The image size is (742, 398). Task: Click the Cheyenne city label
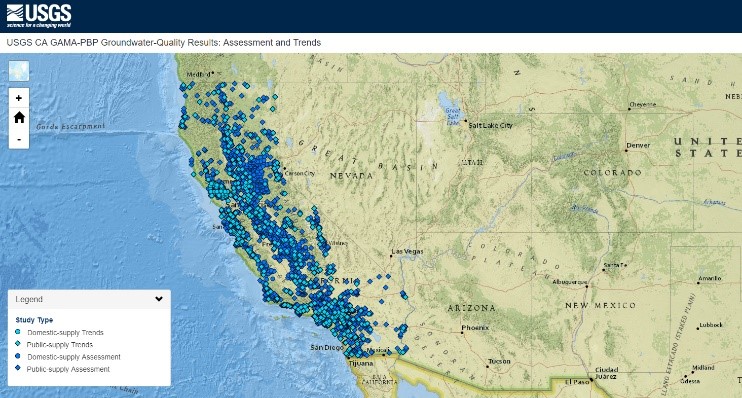(x=643, y=105)
